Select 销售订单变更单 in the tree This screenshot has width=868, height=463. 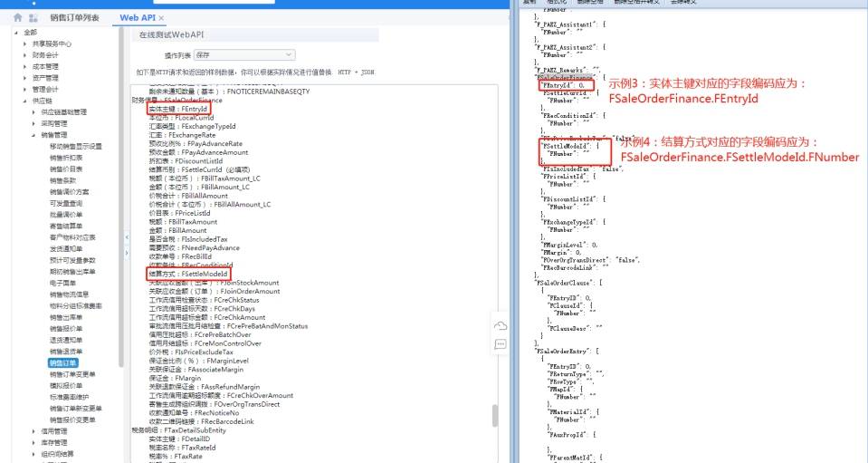point(72,374)
